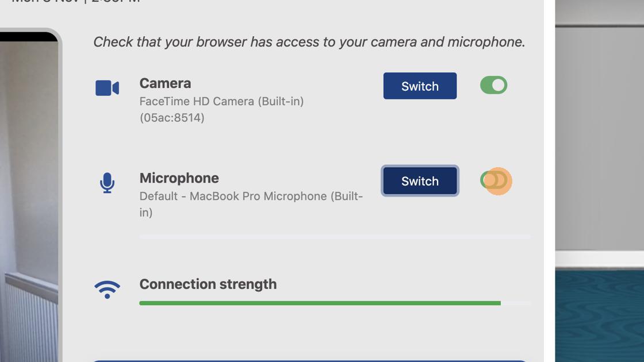Click the Connection strength heading
This screenshot has height=362, width=644.
[x=208, y=284]
